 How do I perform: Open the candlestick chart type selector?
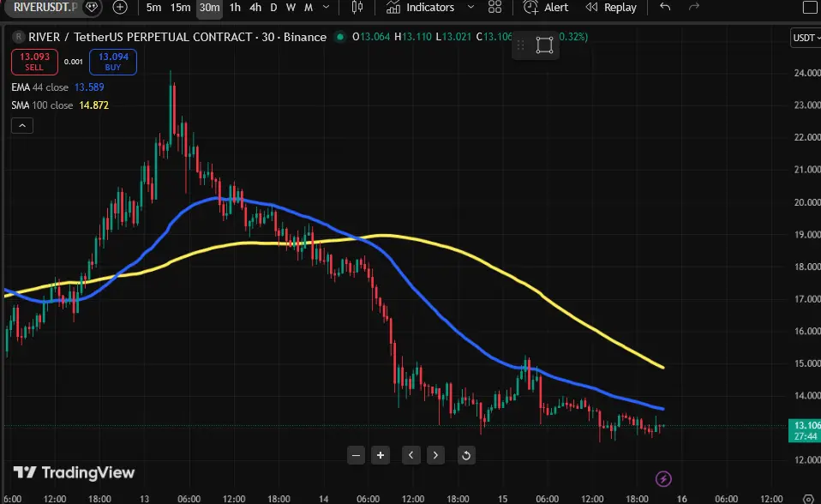click(x=357, y=8)
